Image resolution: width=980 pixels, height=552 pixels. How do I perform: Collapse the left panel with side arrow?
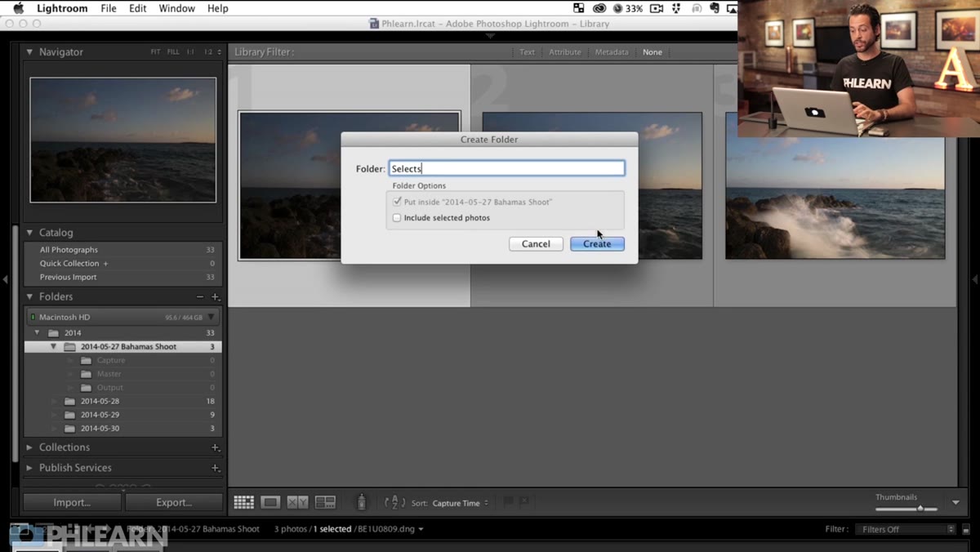5,279
